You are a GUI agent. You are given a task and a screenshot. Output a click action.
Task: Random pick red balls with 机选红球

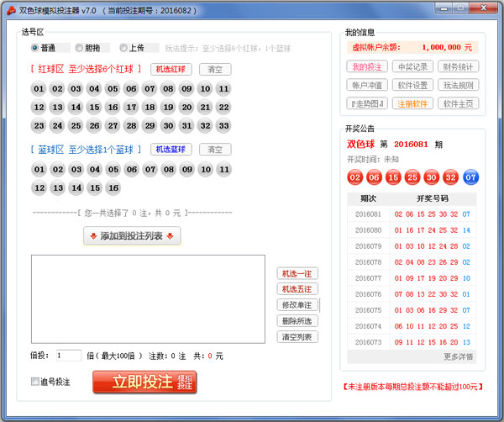[172, 69]
